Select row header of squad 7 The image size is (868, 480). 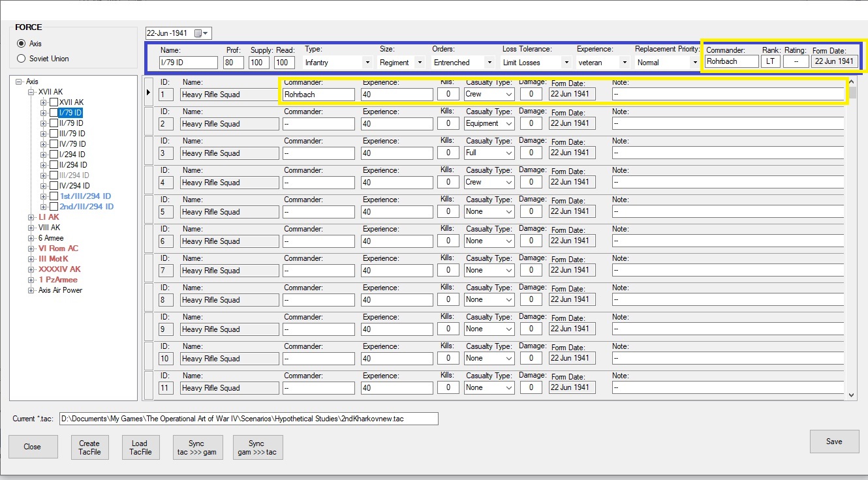(x=148, y=267)
